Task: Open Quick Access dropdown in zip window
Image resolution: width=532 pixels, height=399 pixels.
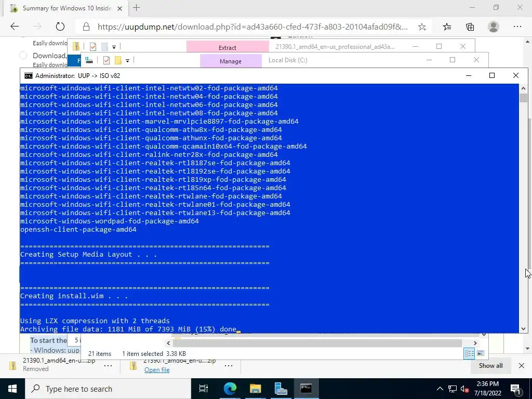Action: [114, 47]
